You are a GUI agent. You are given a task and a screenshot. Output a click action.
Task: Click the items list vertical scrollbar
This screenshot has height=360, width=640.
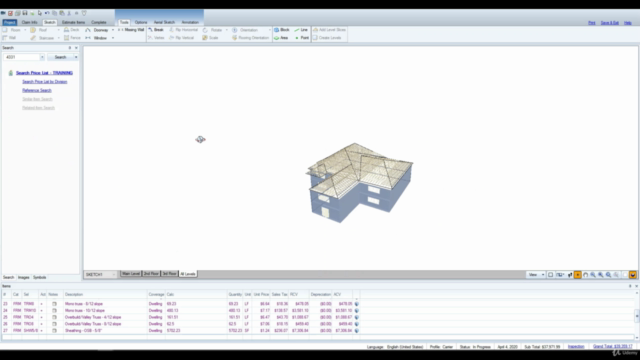(637, 315)
